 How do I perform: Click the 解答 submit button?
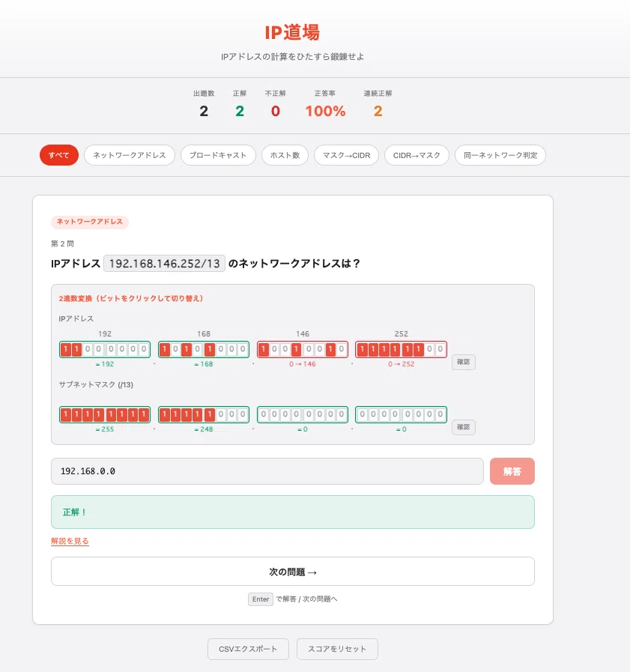[x=512, y=471]
